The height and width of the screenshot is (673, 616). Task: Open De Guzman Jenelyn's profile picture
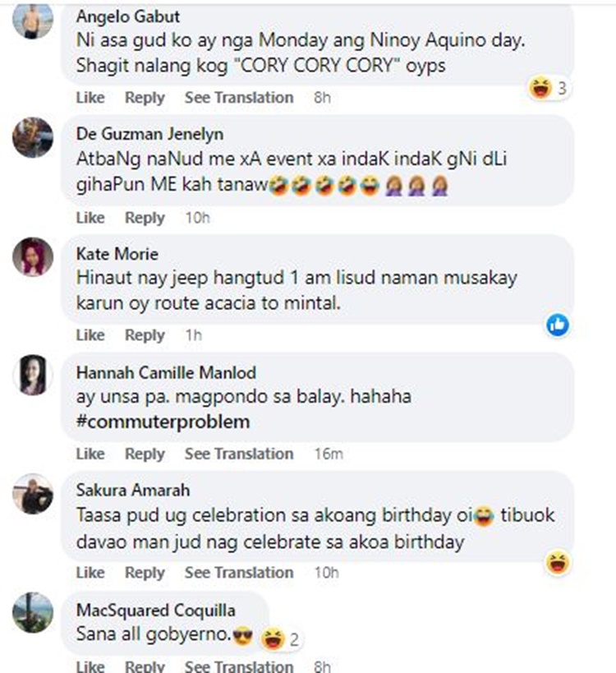click(x=33, y=138)
